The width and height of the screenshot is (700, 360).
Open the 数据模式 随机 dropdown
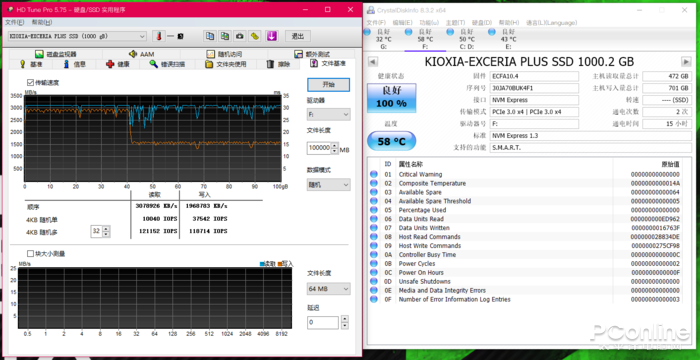tap(329, 184)
